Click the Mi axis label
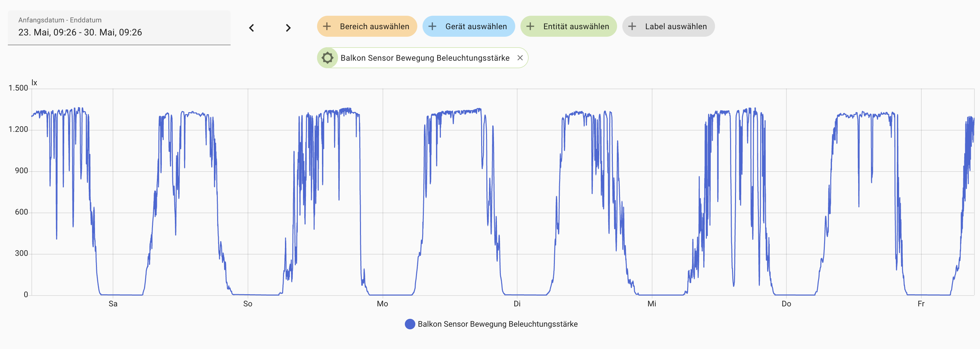Screen dimensions: 980x349 pyautogui.click(x=652, y=304)
